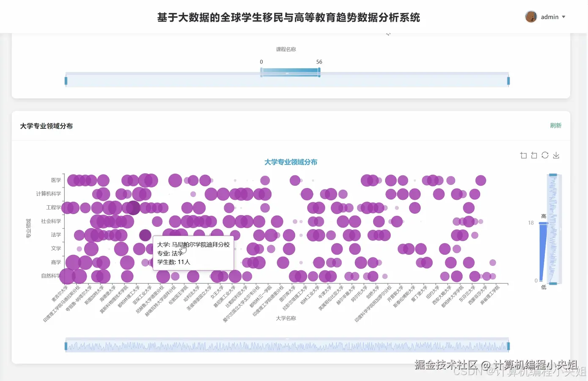Click the 高 handle of the visual map
This screenshot has width=588, height=381.
(544, 223)
